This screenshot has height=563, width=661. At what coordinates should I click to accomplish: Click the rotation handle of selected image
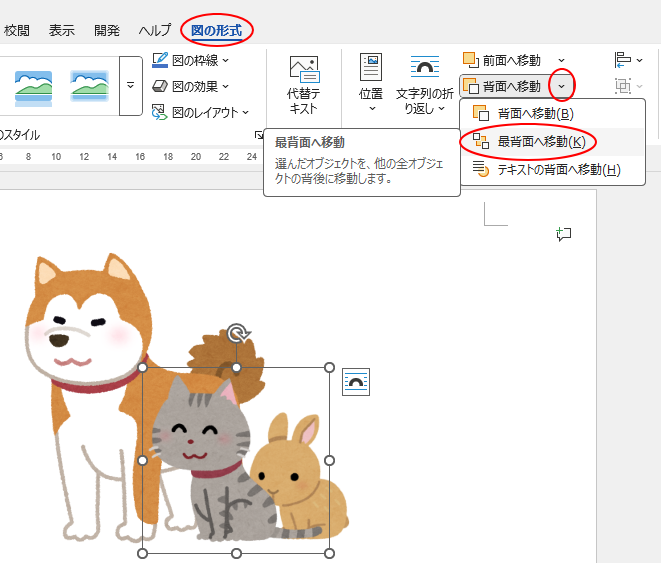click(x=238, y=333)
